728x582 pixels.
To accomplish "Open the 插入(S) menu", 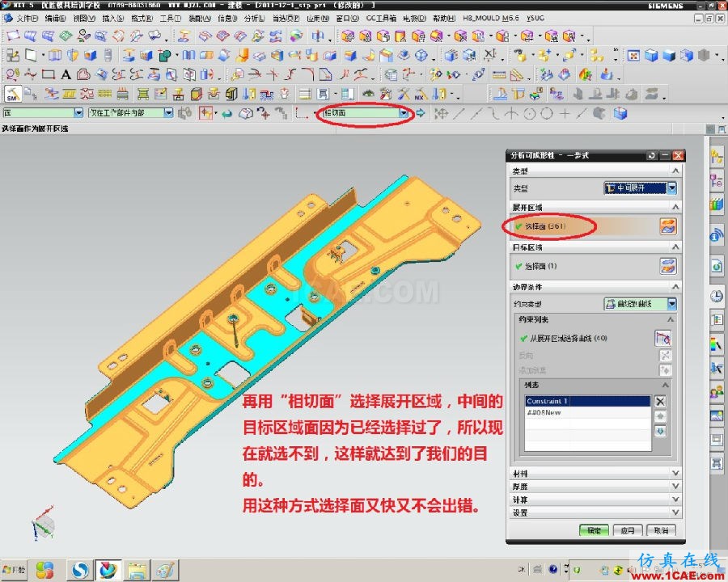I will click(112, 18).
